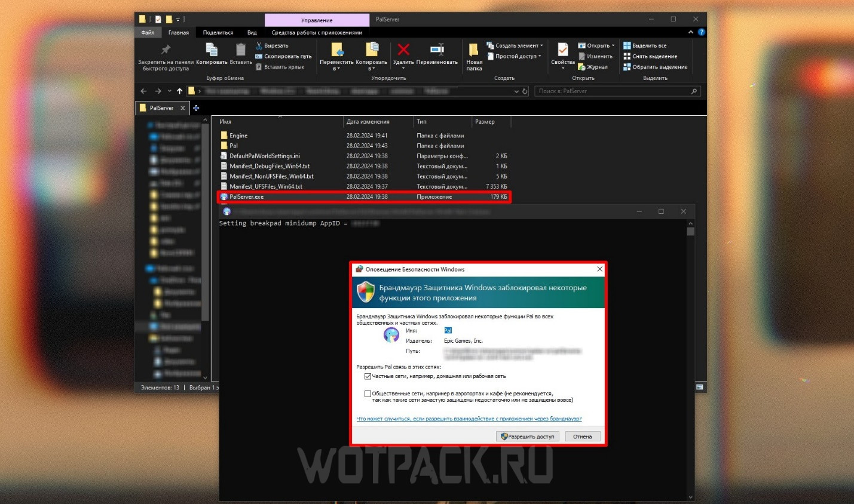854x504 pixels.
Task: Open Properties (Свойства) from the ribbon
Action: (x=562, y=50)
